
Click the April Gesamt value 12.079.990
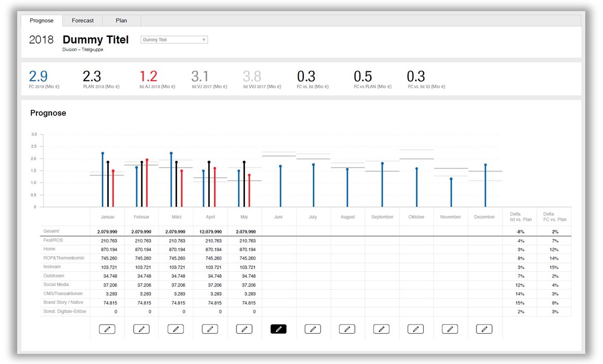pos(210,232)
